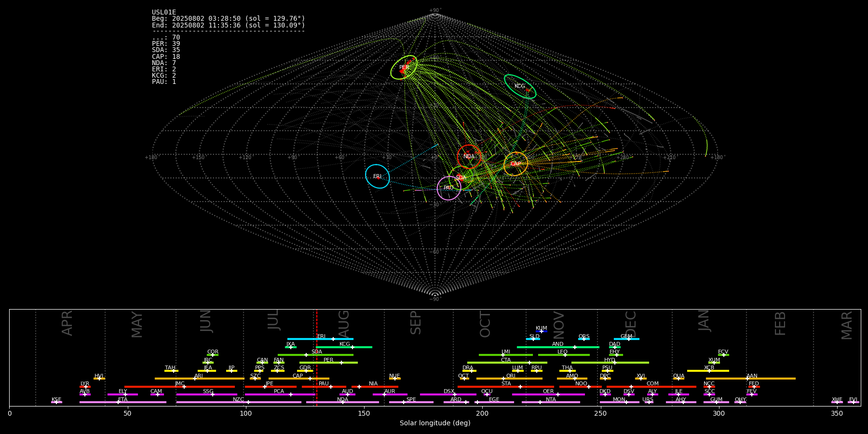Click the SDA activity bar in timeline
This screenshot has width=868, height=434.
(x=315, y=355)
